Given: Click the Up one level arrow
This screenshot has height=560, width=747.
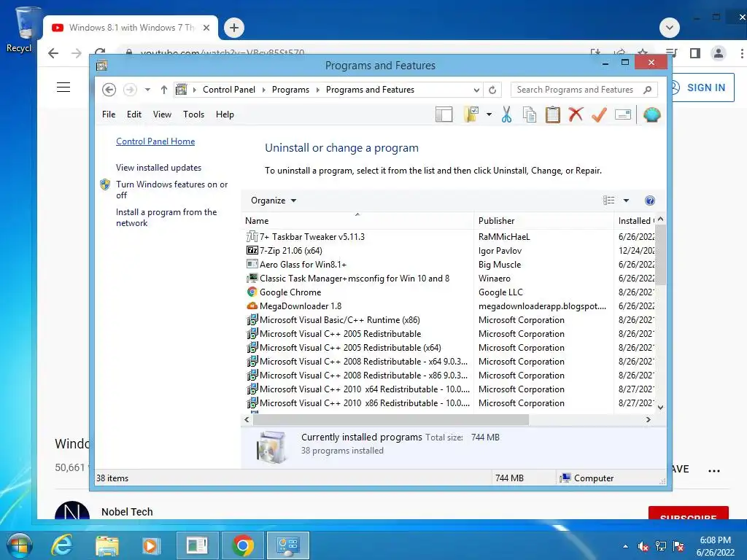Looking at the screenshot, I should [164, 90].
